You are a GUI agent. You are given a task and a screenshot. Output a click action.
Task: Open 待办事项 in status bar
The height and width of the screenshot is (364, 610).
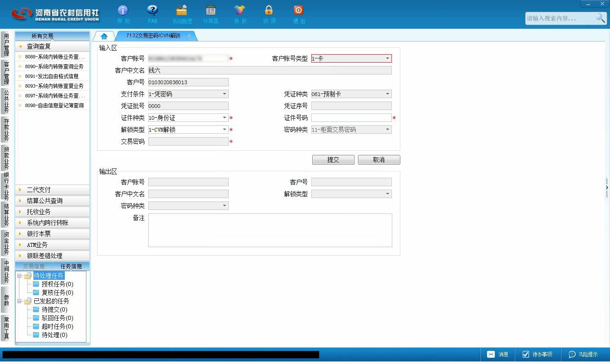tap(537, 354)
